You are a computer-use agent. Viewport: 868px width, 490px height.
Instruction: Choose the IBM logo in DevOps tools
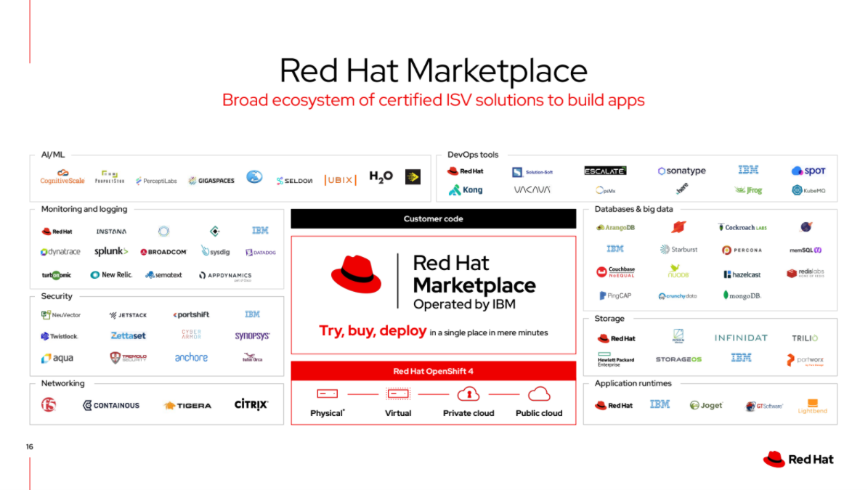tap(748, 170)
